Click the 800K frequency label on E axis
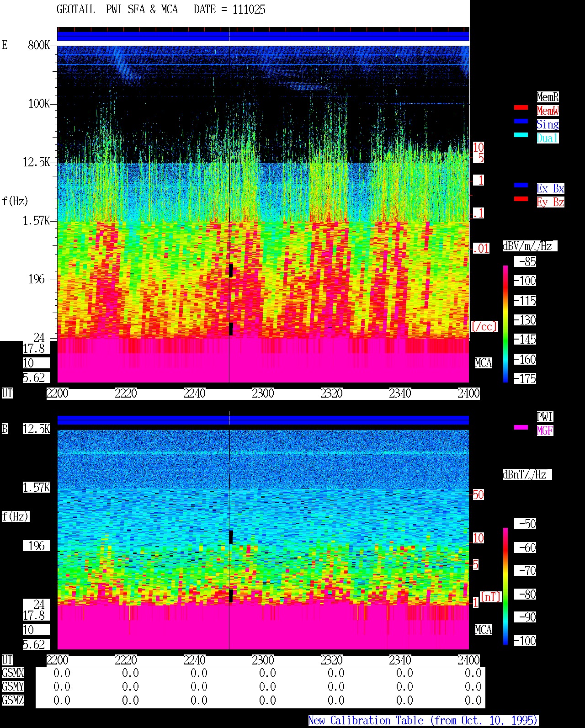 39,45
